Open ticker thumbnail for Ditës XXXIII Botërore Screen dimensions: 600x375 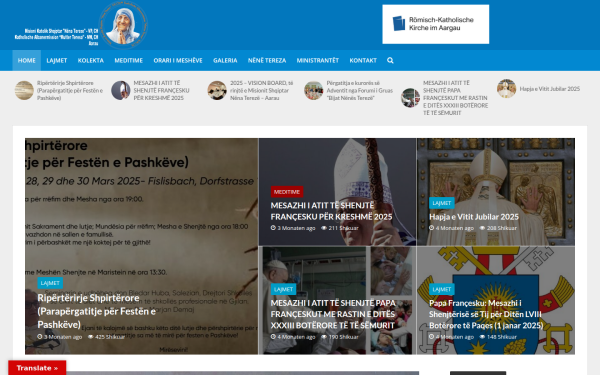(x=410, y=98)
